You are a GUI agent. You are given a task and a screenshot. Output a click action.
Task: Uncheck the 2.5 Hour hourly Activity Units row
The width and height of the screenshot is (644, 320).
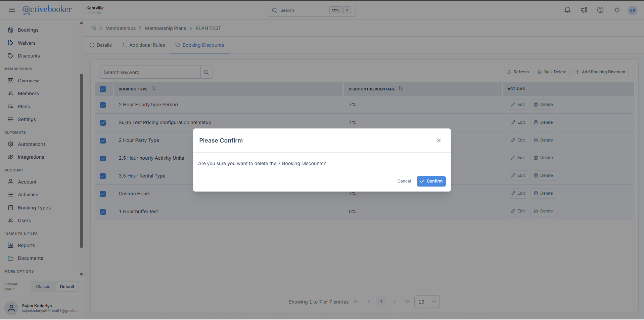coord(103,158)
